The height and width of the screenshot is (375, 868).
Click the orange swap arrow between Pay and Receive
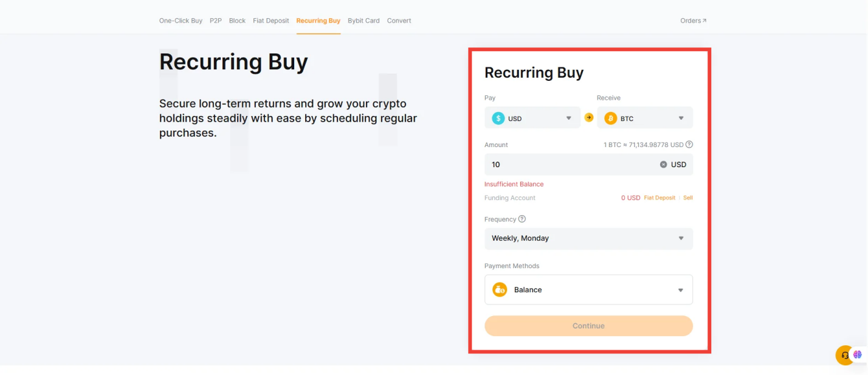pyautogui.click(x=588, y=117)
